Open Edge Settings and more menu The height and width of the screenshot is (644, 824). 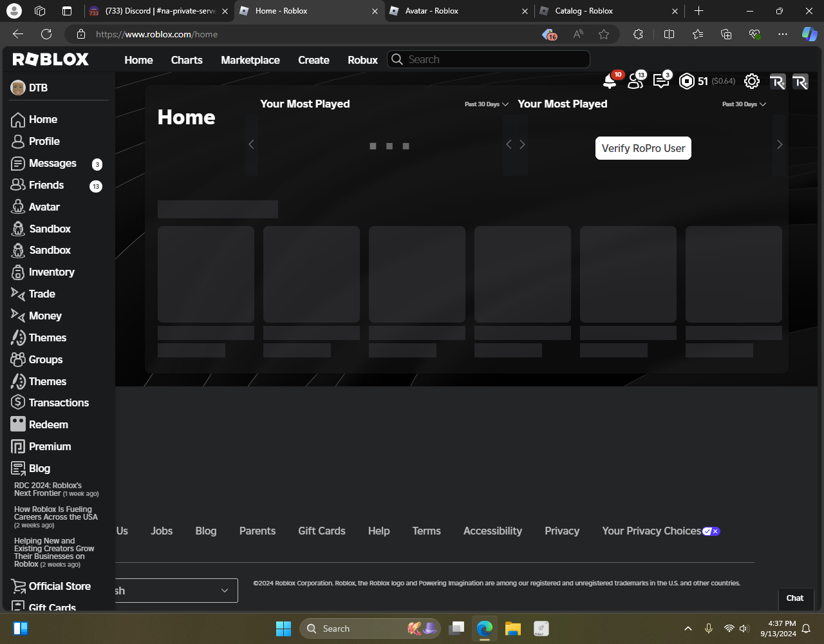point(783,34)
